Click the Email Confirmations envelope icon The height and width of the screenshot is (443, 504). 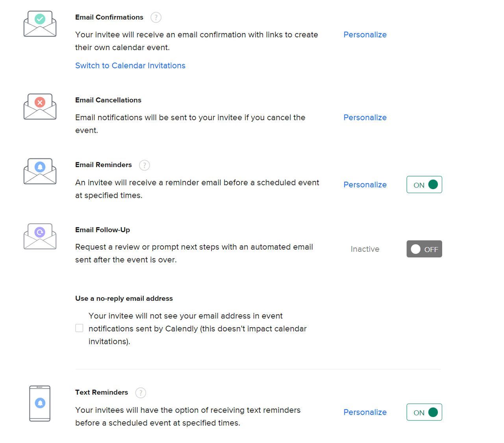[40, 24]
